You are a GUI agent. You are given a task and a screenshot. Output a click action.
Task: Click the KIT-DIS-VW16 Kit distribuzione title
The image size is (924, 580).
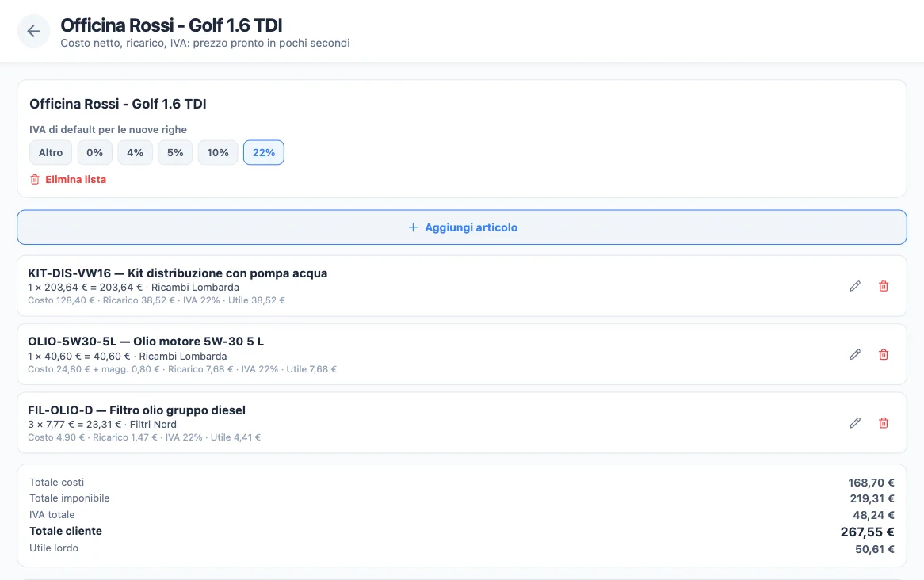[x=178, y=273]
